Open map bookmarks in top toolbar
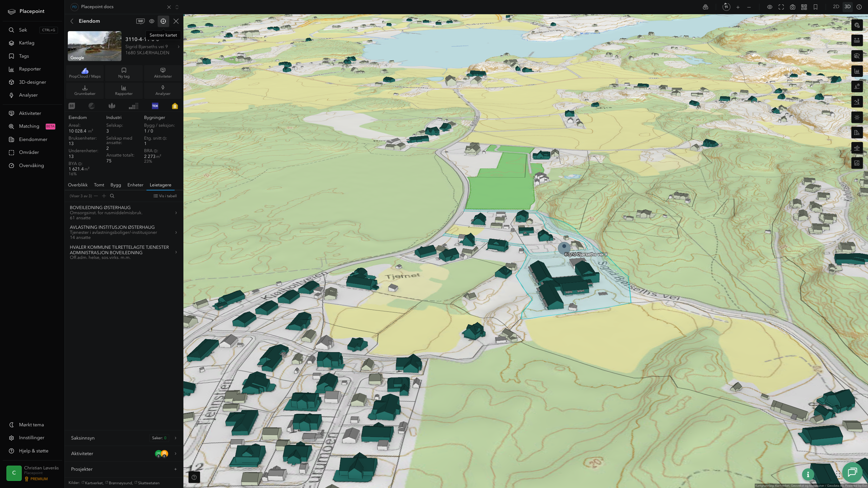The height and width of the screenshot is (488, 868). point(815,7)
